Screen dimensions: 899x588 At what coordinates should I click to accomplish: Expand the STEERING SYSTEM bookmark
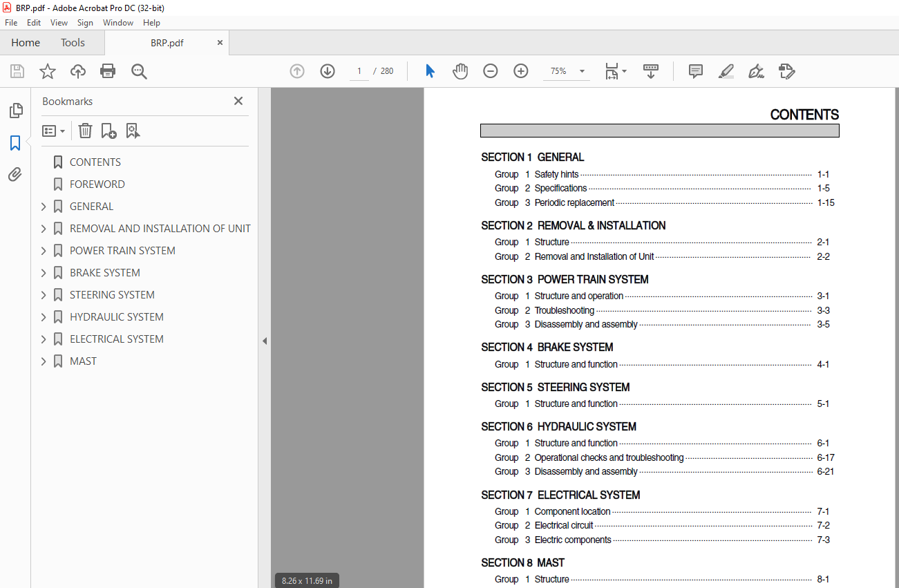pyautogui.click(x=44, y=295)
